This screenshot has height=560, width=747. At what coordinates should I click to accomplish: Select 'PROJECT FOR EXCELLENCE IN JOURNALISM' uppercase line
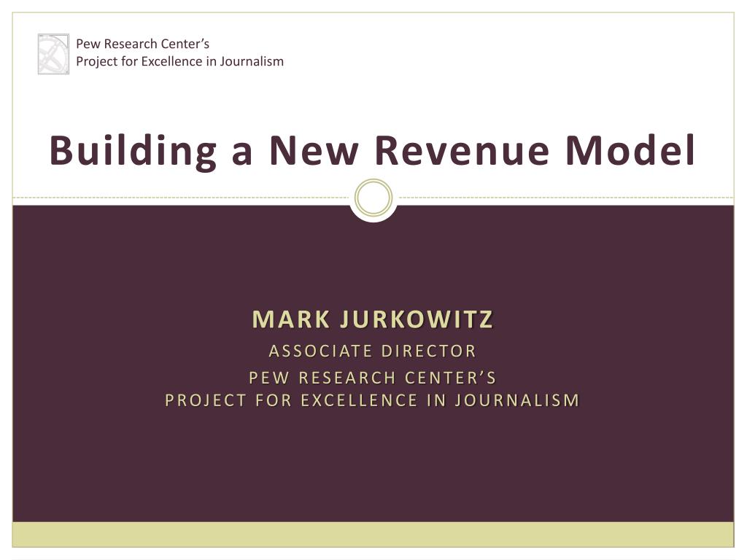[x=372, y=400]
